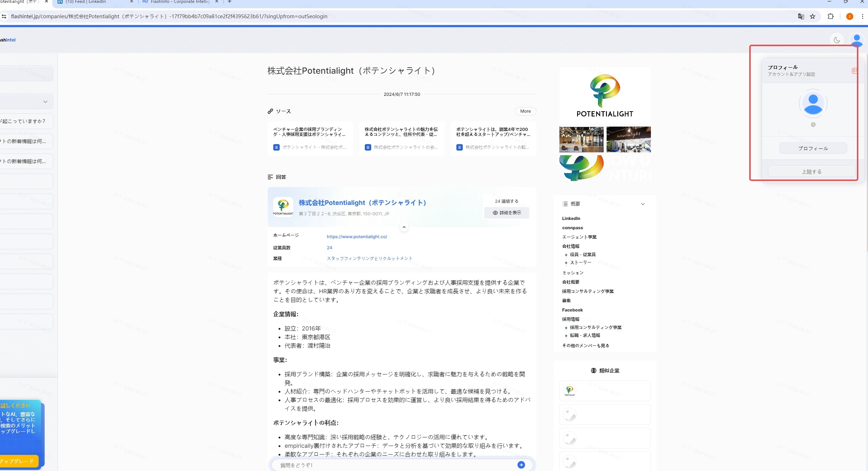The image size is (868, 471).
Task: Click the Potentialight logo in answer card
Action: 283,207
